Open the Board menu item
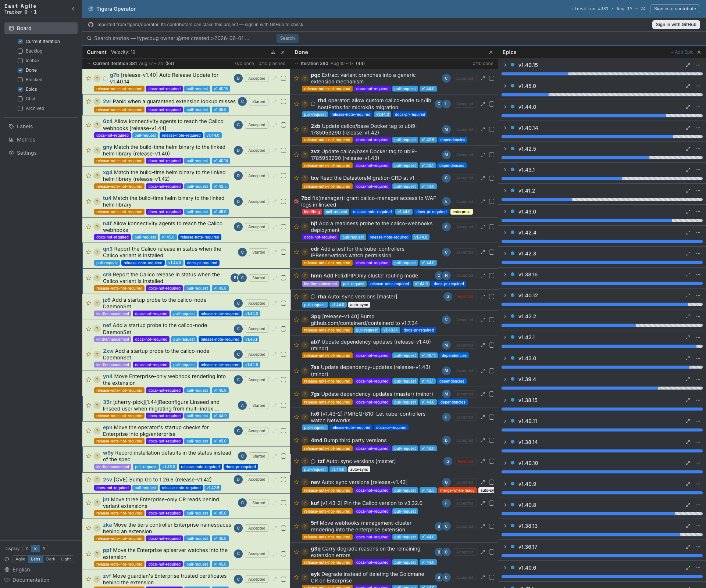Image resolution: width=706 pixels, height=588 pixels. coord(41,28)
